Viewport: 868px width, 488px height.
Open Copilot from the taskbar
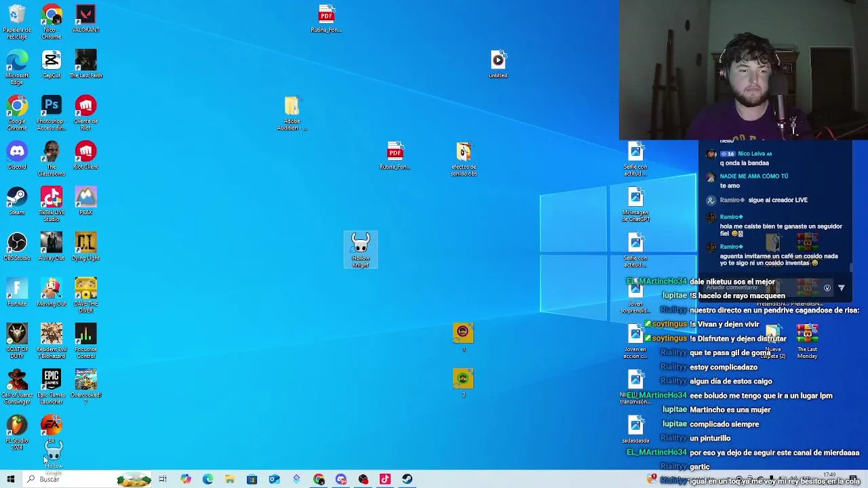tap(185, 479)
